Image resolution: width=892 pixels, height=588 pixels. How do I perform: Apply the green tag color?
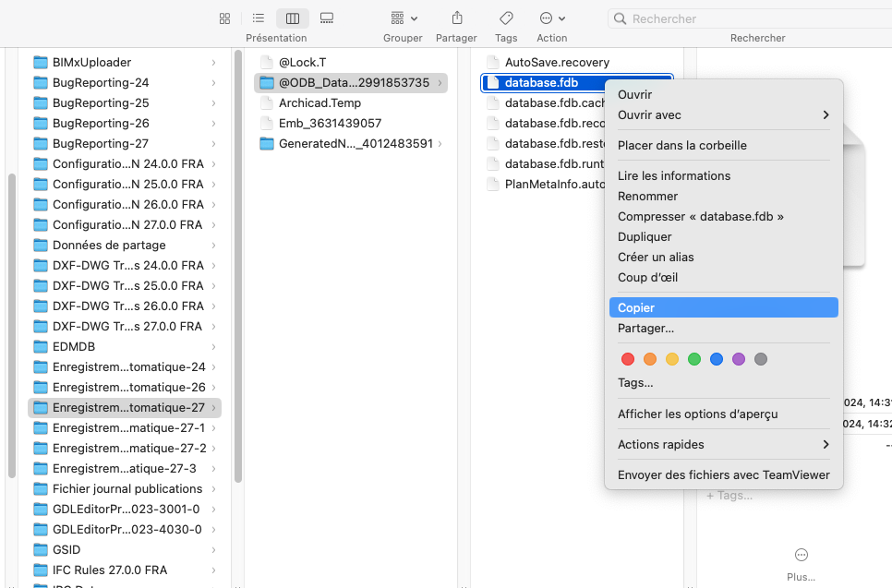coord(694,359)
